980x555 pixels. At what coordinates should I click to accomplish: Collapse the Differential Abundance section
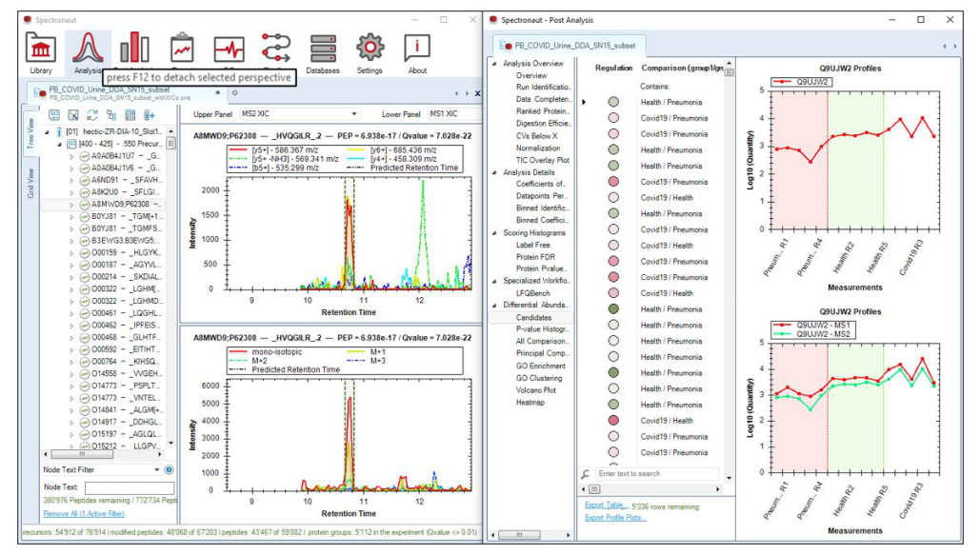tap(495, 306)
